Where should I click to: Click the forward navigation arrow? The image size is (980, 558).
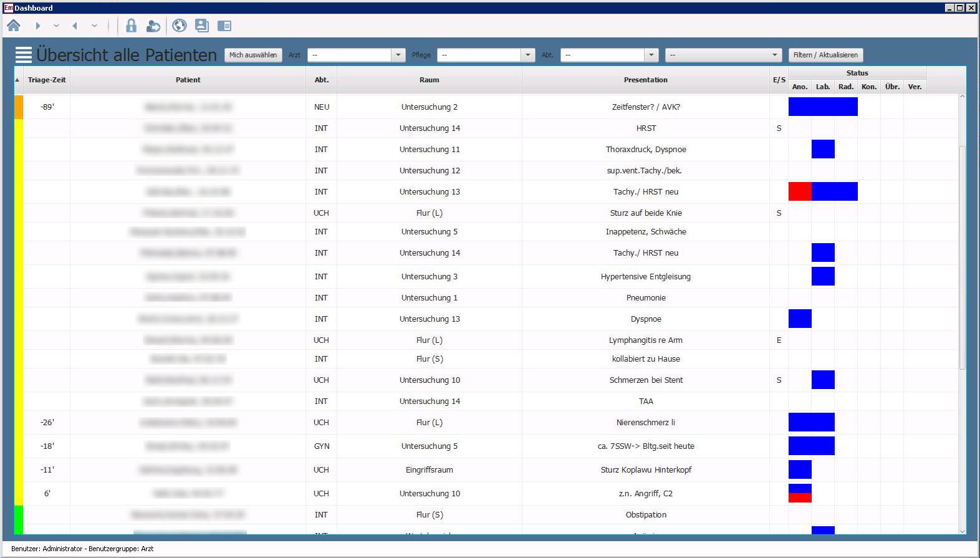point(38,26)
